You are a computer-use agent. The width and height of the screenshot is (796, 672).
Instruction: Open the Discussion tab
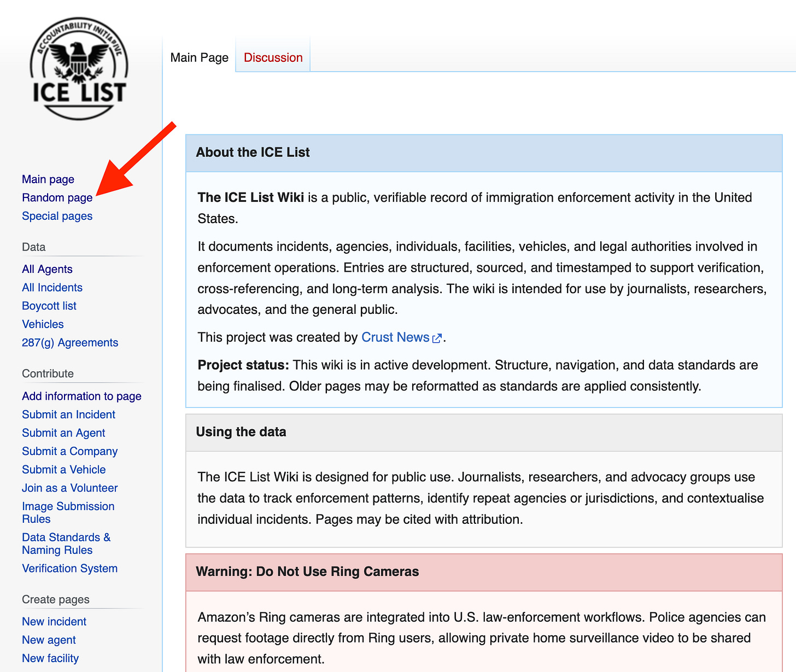[x=273, y=57]
